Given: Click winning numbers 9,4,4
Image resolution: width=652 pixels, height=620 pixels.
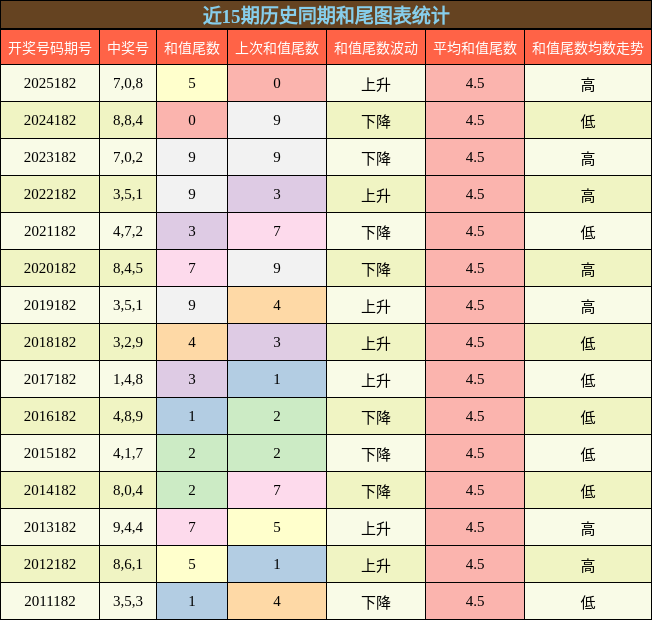Looking at the screenshot, I should pyautogui.click(x=128, y=527).
